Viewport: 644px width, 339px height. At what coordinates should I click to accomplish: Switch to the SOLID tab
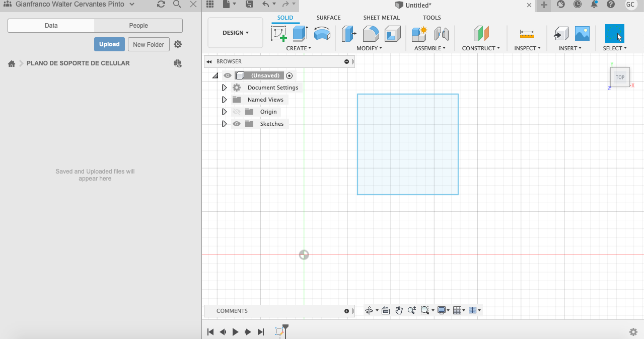[285, 18]
